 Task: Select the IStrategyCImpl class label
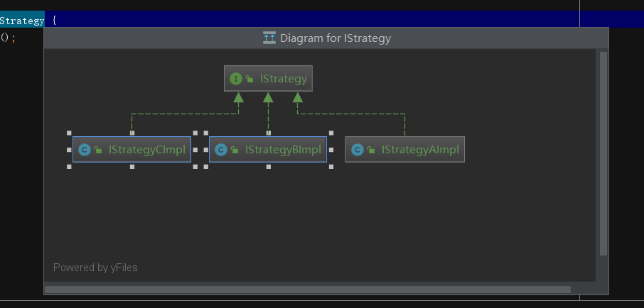coord(147,150)
